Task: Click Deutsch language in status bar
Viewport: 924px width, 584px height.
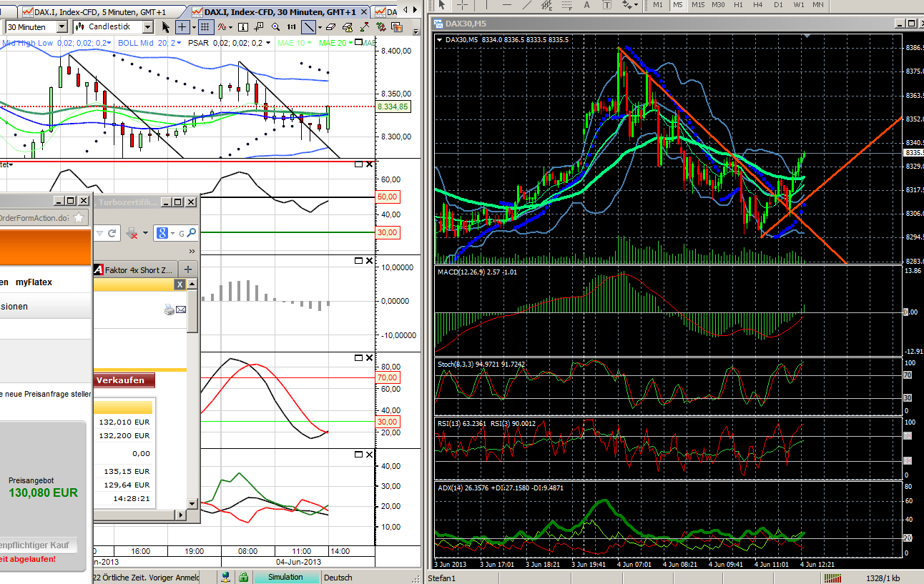Action: (x=338, y=577)
